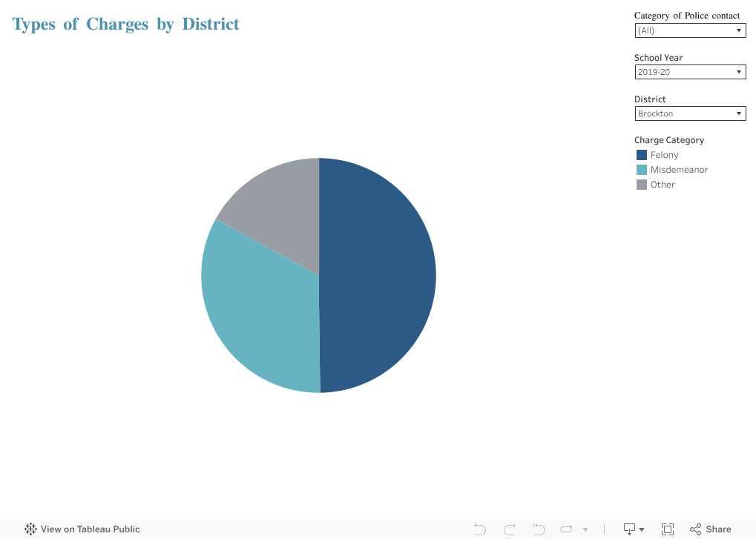The width and height of the screenshot is (756, 539).
Task: Select the Felony color swatch in legend
Action: [641, 155]
